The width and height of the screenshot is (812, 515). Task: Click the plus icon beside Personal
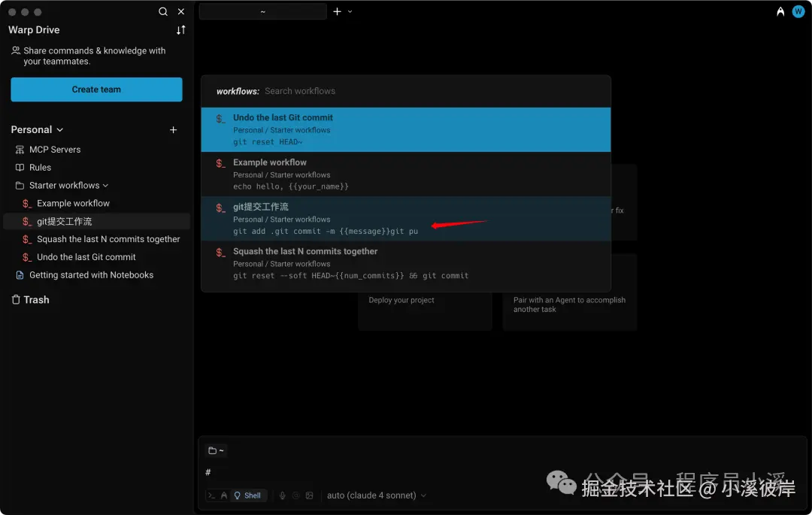(x=174, y=130)
